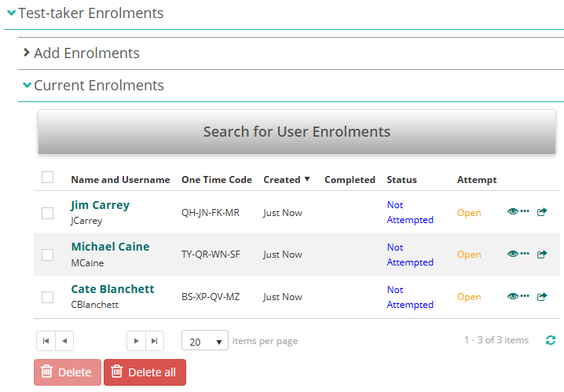
Task: Go to the first page of enrolments
Action: [46, 341]
